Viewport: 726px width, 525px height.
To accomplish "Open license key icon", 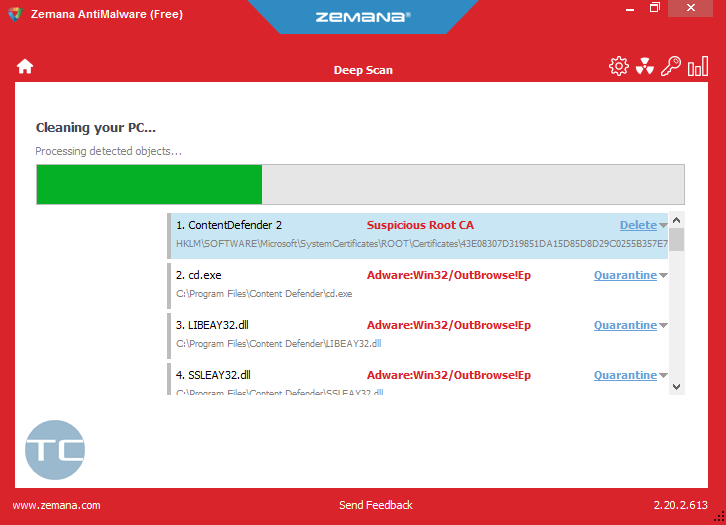I will tap(671, 66).
